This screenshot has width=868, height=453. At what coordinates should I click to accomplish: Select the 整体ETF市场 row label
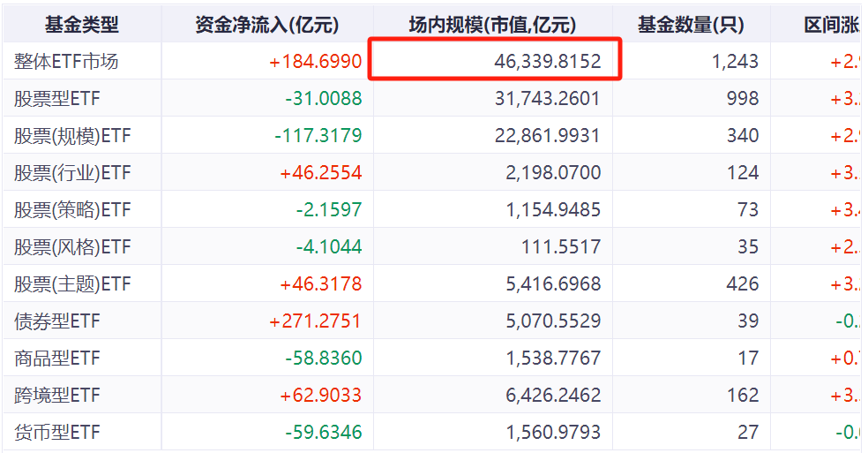pyautogui.click(x=66, y=61)
